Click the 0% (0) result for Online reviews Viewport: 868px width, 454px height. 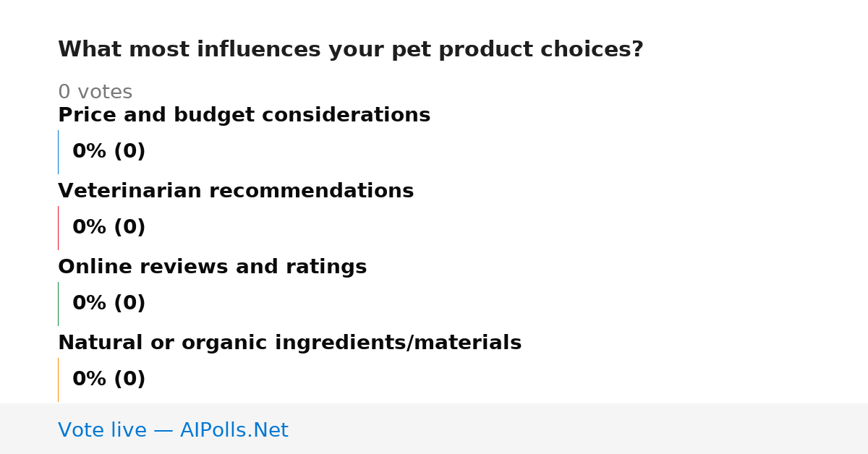109,304
